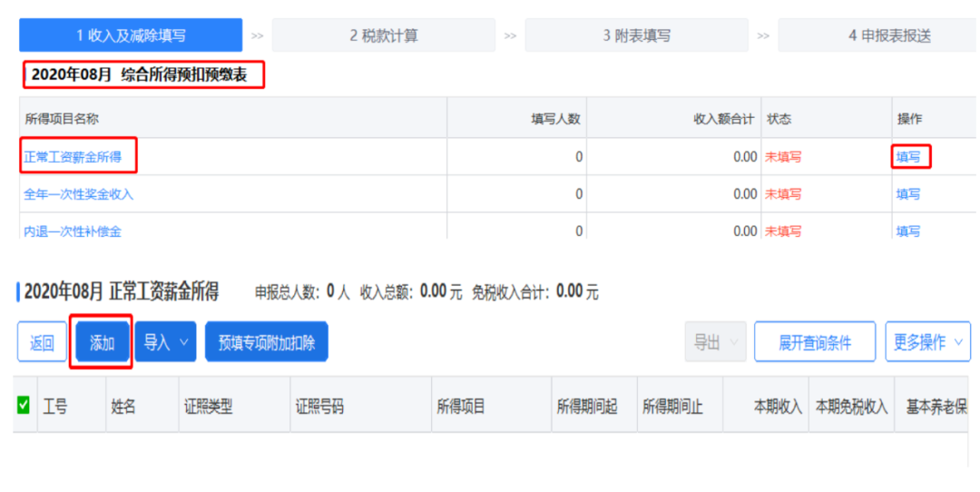Click 预填专项附加扣除 button
Screen dimensions: 980x492
266,342
